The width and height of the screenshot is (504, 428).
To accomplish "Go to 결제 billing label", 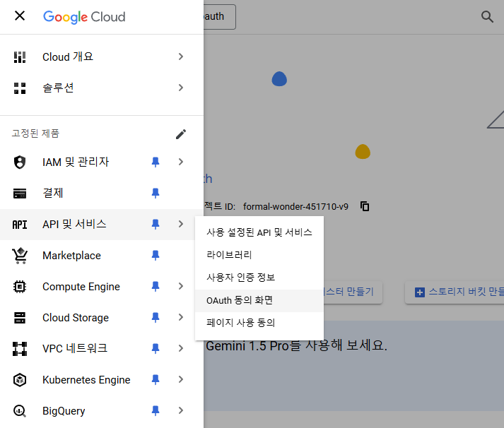I will (x=53, y=193).
